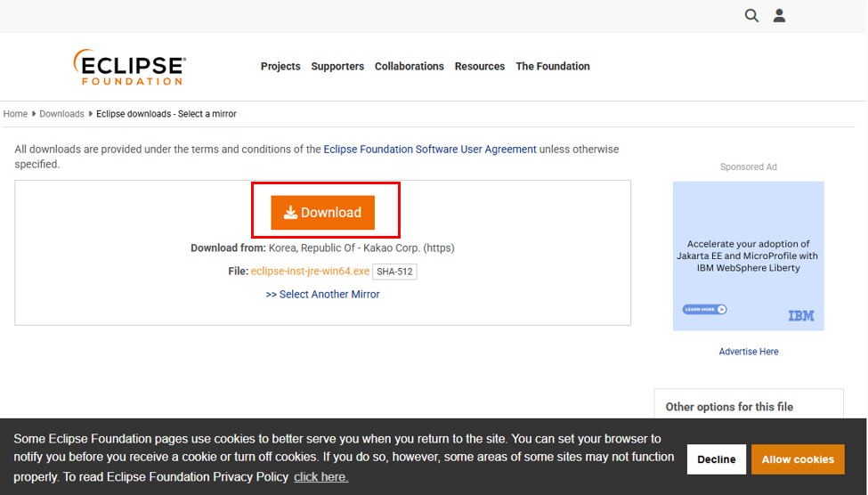The image size is (868, 495).
Task: Click the 'Sponsored Ad' label
Action: tap(749, 166)
